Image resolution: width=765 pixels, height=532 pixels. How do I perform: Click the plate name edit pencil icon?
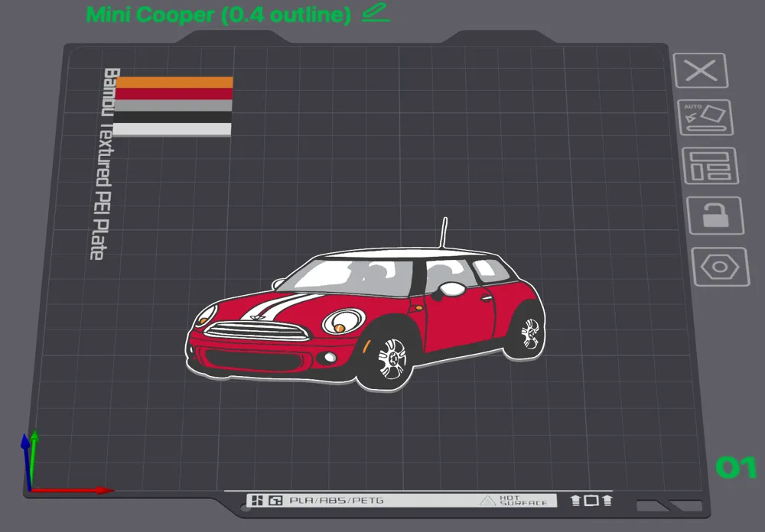click(x=376, y=13)
